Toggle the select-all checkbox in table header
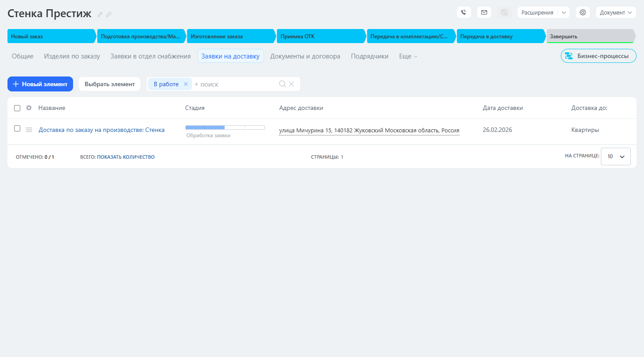This screenshot has width=644, height=357. click(x=17, y=108)
